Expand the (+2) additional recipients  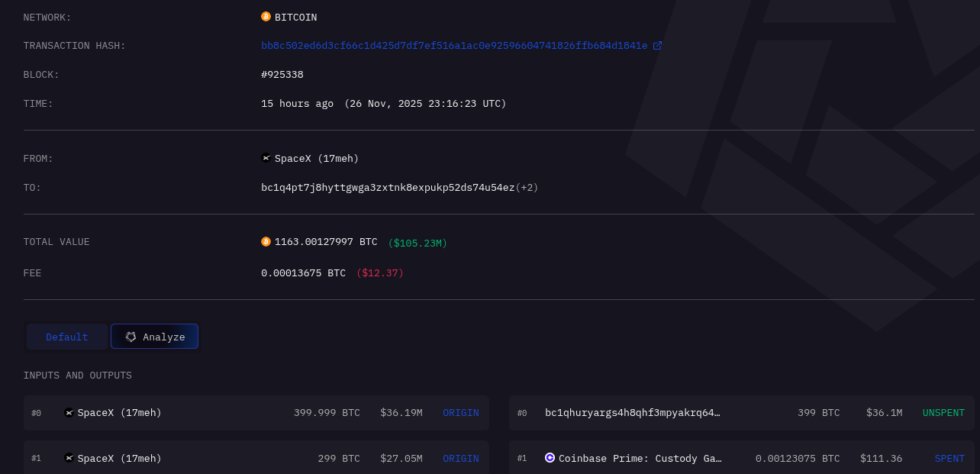tap(527, 188)
